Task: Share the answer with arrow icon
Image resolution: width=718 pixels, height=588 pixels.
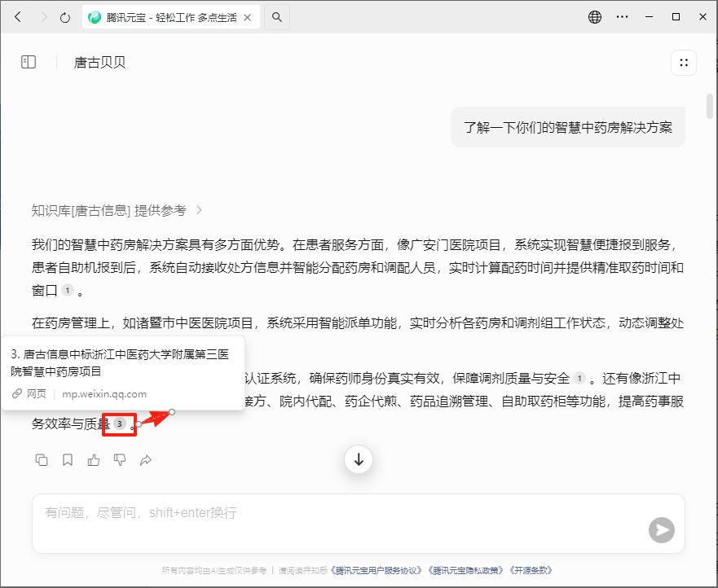Action: 146,460
